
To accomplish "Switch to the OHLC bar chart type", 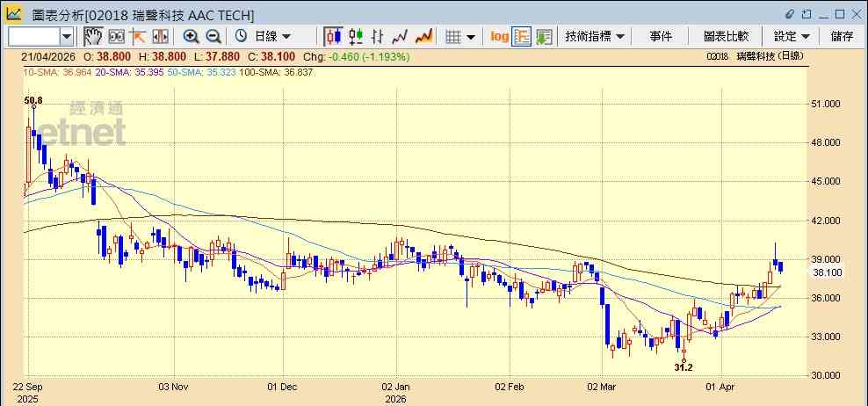I will (378, 37).
